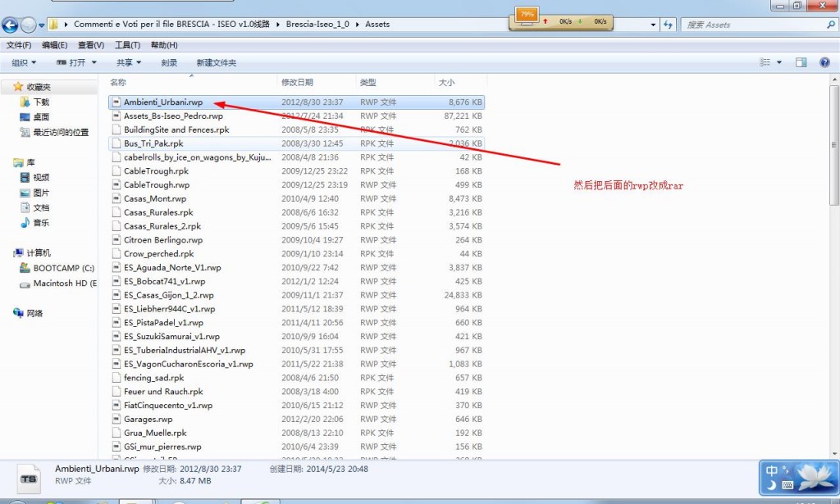Open the 下载 (Downloads) folder in favorites
The height and width of the screenshot is (504, 840).
pyautogui.click(x=40, y=102)
